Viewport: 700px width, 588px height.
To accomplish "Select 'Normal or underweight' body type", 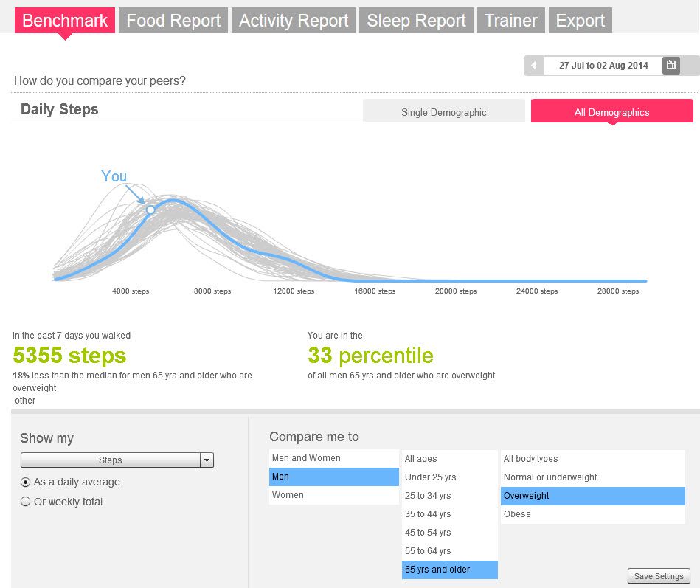I will pos(593,477).
